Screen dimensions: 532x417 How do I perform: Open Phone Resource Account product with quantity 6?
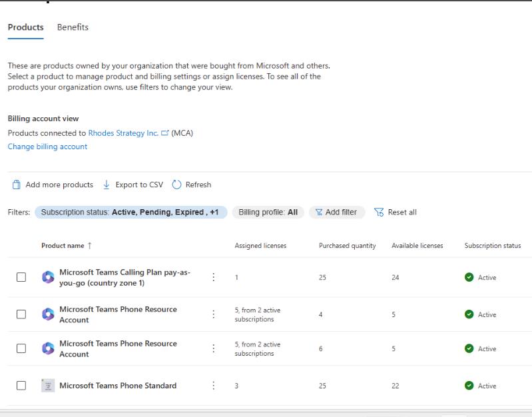(118, 349)
